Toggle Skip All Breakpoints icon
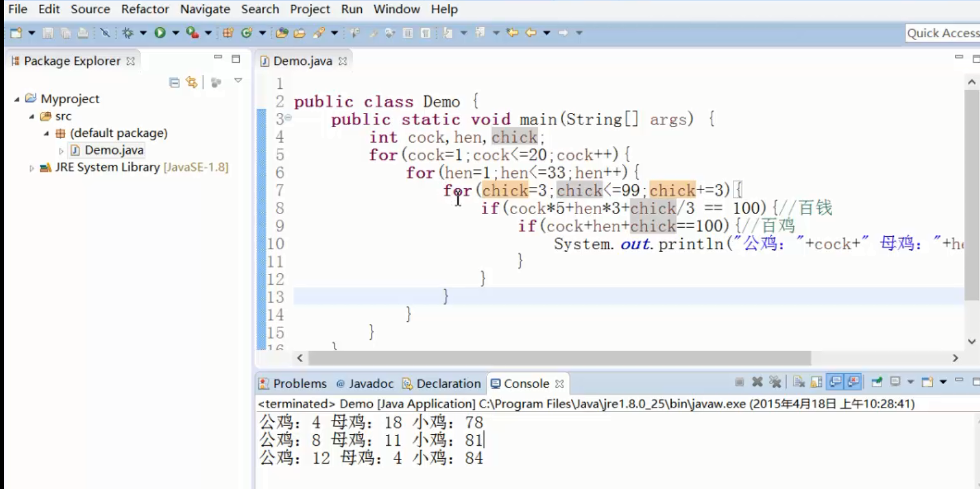Screen dimensions: 980x489 click(x=105, y=33)
